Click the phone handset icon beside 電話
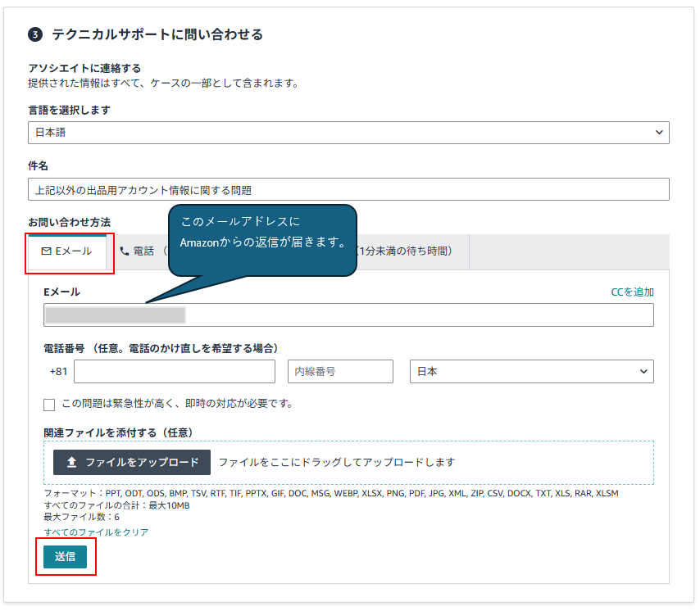700x611 pixels. pyautogui.click(x=125, y=251)
